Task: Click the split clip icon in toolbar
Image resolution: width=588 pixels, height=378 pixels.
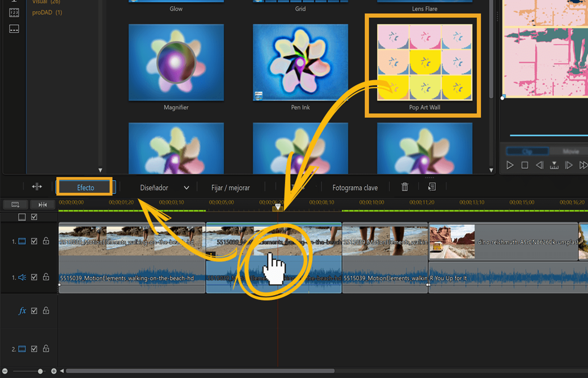Action: click(x=37, y=187)
